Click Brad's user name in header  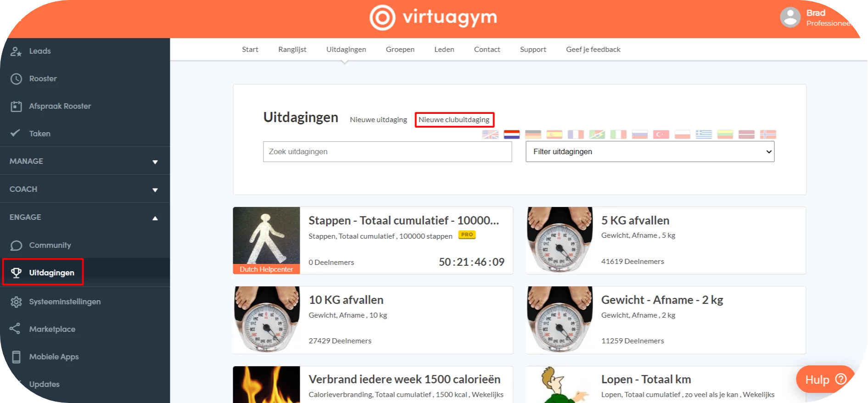816,13
